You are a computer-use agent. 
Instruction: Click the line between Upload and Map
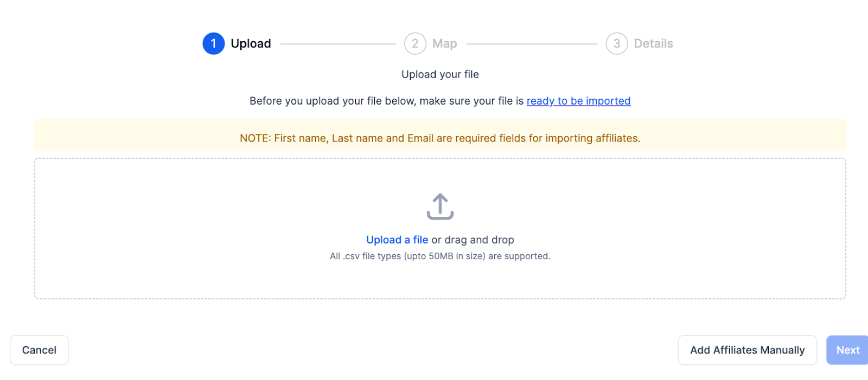pos(338,43)
